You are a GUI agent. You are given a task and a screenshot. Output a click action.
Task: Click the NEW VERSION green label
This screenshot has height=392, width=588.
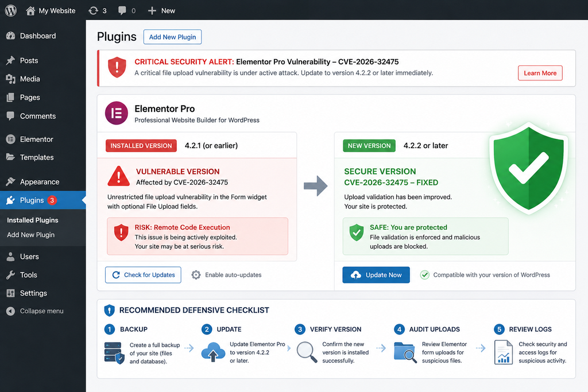[369, 146]
